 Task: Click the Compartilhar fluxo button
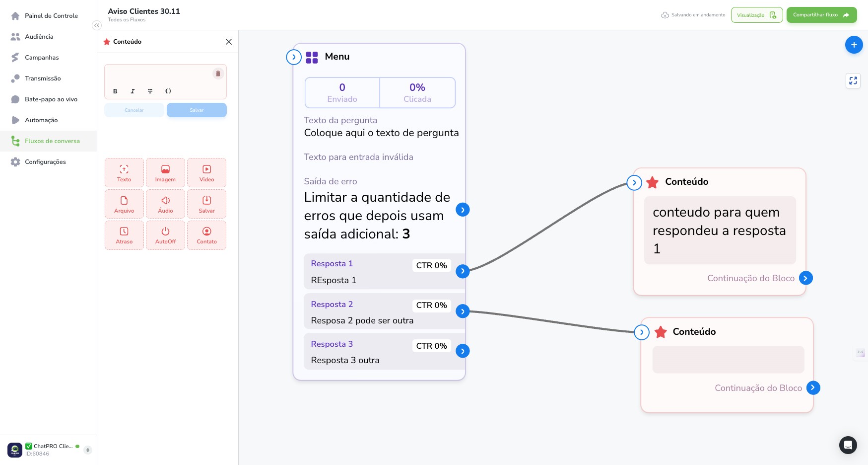(x=821, y=15)
